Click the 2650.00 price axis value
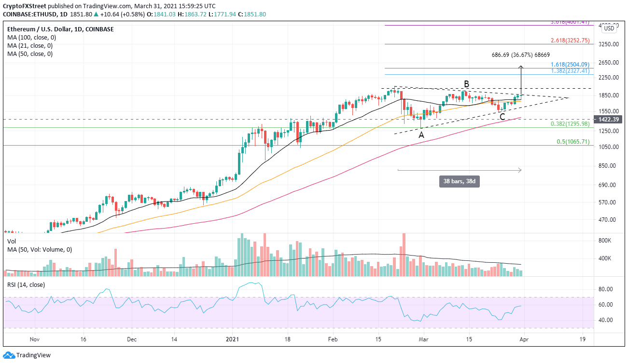Viewport: 628px width, 364px height. 609,63
